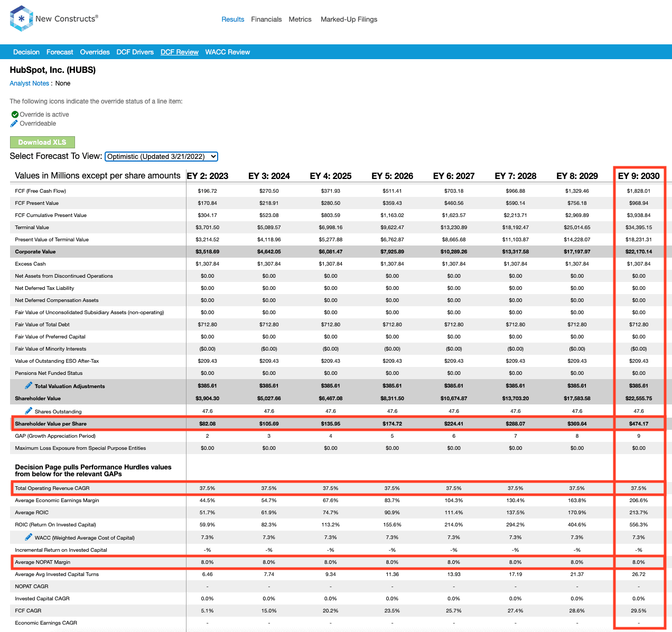Click the Pensions Net Funded Status label

point(49,373)
